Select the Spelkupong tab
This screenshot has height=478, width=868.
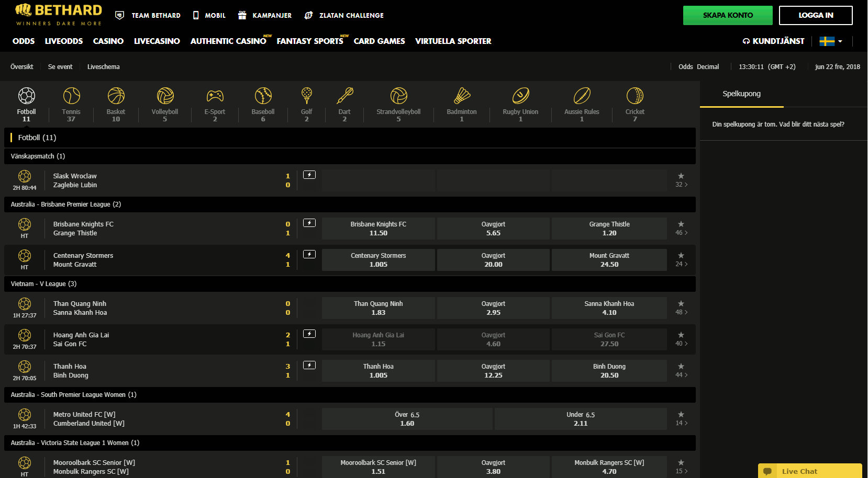[742, 94]
